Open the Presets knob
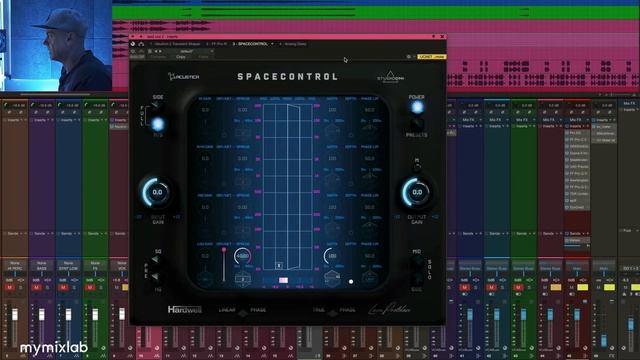The height and width of the screenshot is (360, 640). [x=417, y=124]
